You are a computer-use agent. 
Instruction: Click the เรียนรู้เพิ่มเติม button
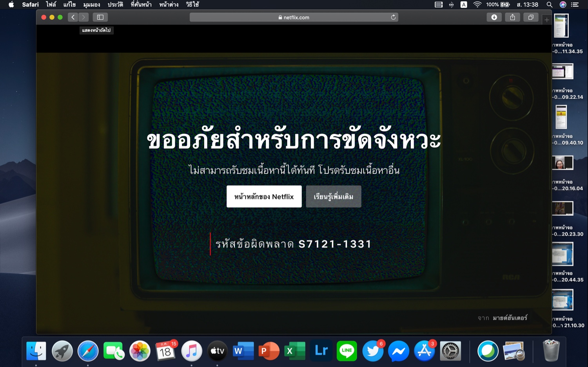coord(334,197)
